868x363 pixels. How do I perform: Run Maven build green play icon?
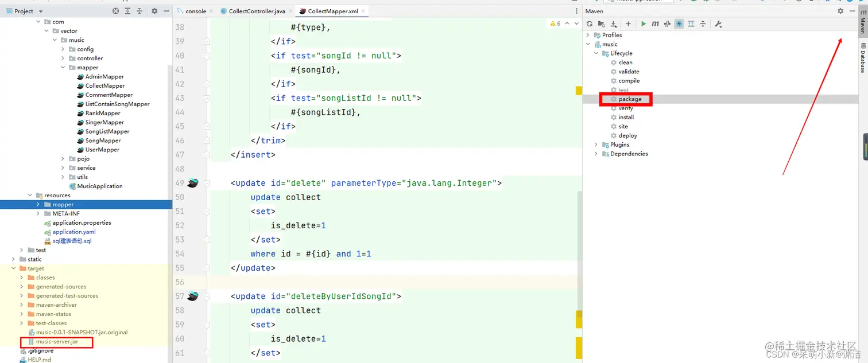(644, 24)
